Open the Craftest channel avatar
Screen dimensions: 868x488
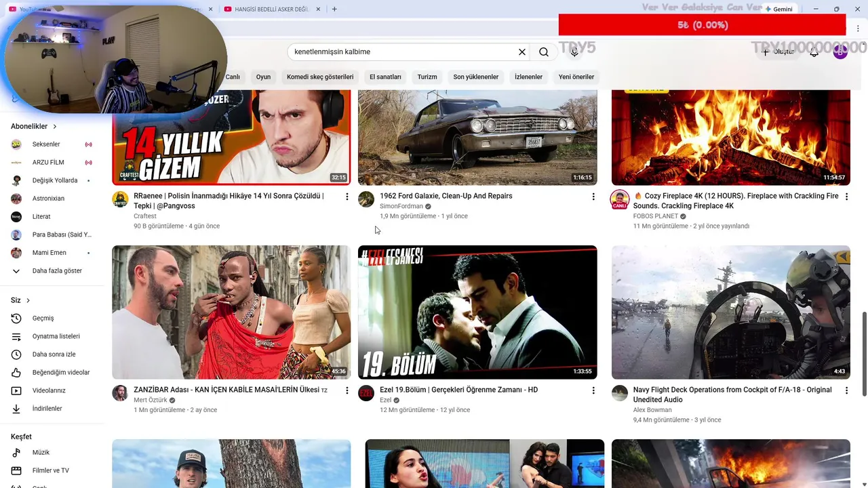(120, 199)
